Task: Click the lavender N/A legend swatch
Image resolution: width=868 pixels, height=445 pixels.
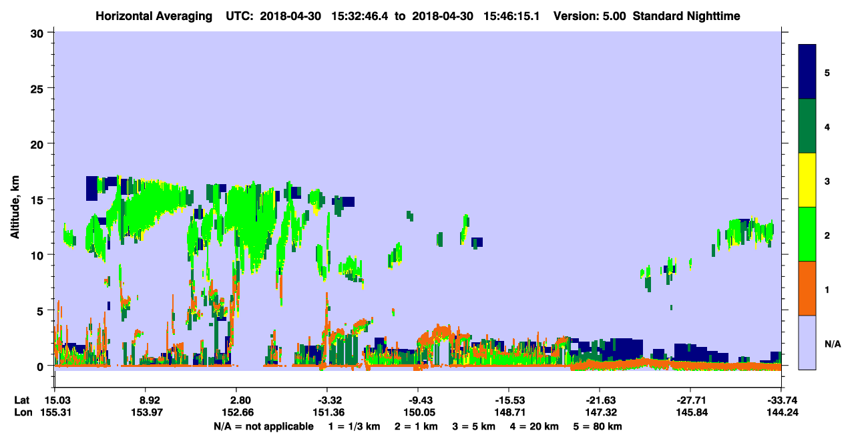Action: point(807,342)
